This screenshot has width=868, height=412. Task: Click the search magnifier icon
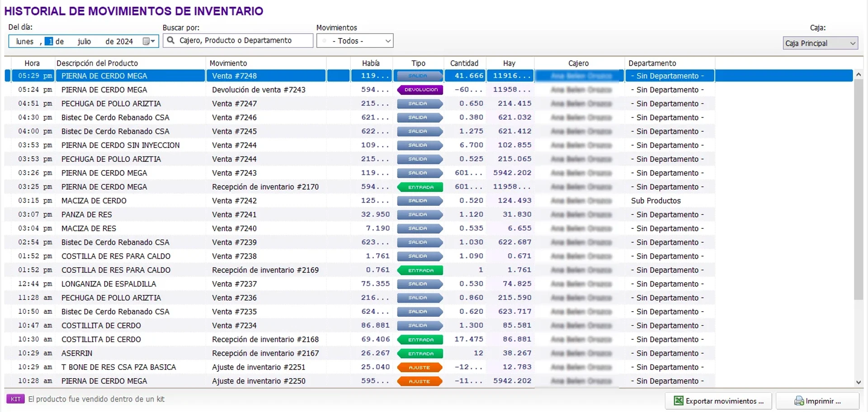(x=171, y=40)
